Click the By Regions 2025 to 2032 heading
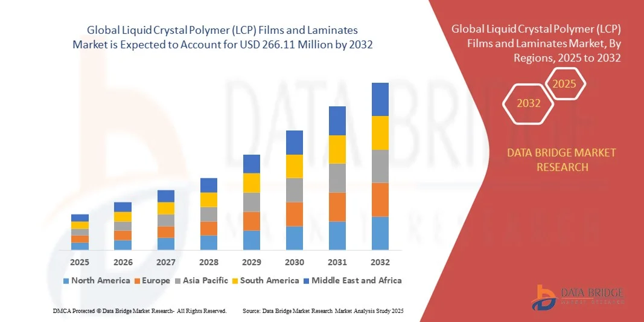The height and width of the screenshot is (322, 644). [x=536, y=43]
